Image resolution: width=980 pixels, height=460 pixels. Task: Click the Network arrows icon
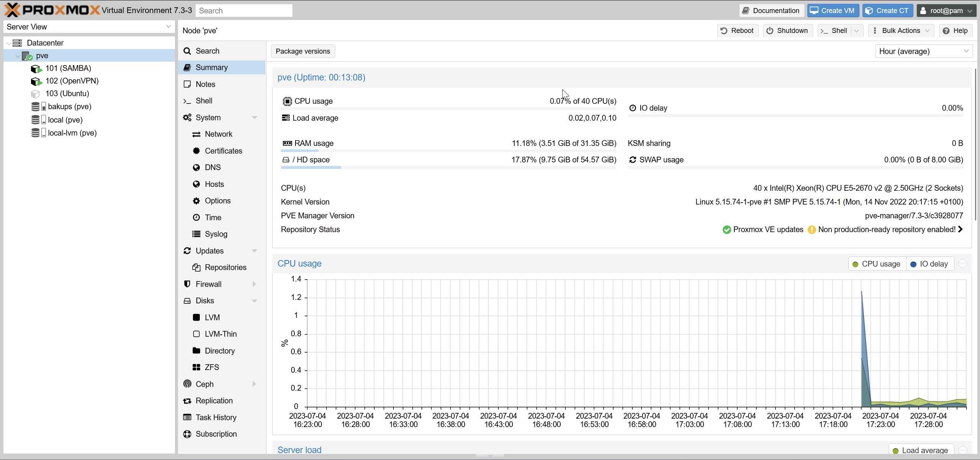pos(196,134)
